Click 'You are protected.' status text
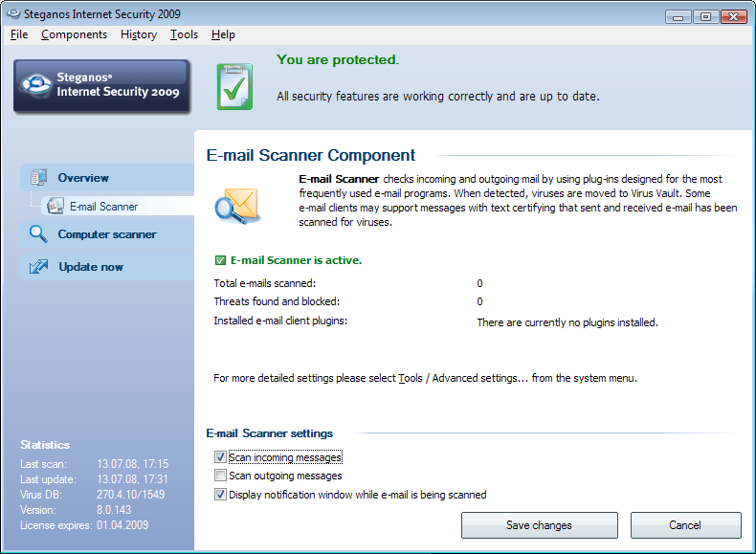This screenshot has height=554, width=756. (x=338, y=59)
